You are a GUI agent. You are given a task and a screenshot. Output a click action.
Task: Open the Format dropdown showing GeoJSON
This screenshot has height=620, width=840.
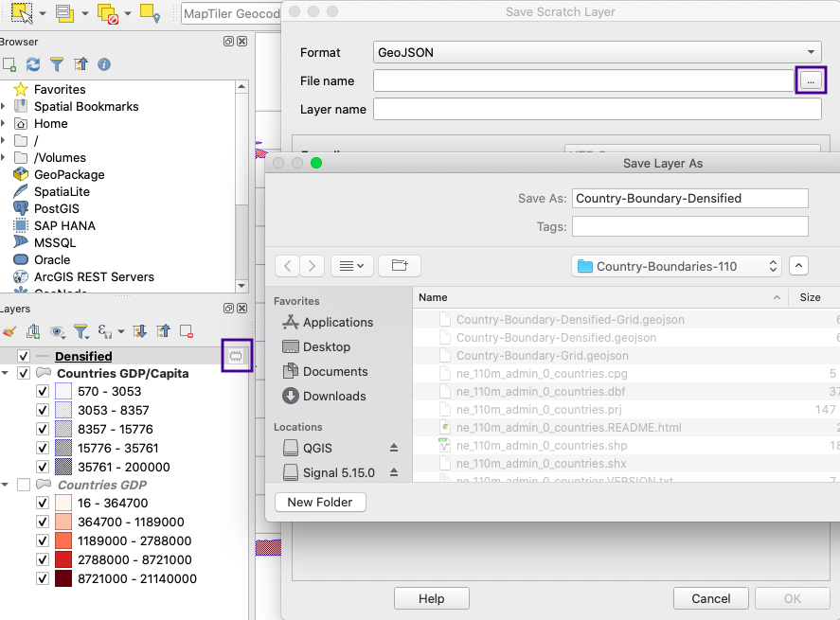(x=597, y=53)
